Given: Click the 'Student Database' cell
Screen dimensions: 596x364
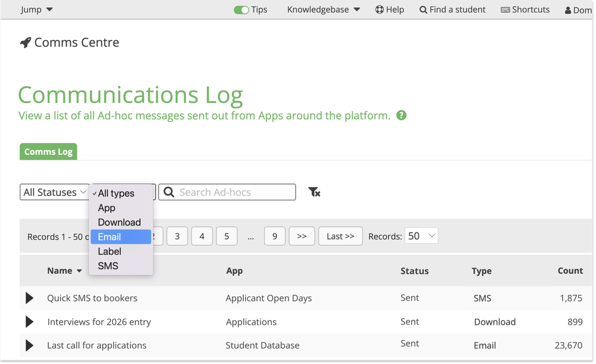Looking at the screenshot, I should coord(262,346).
